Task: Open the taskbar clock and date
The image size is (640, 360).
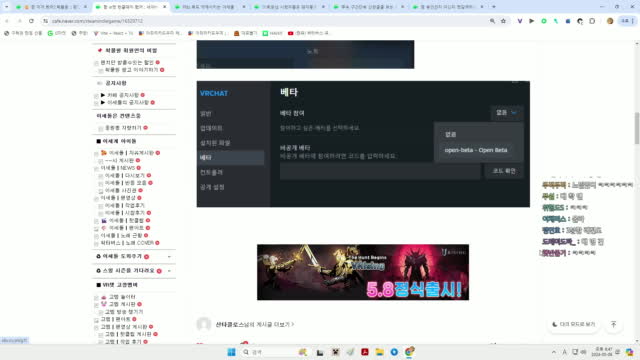Action: tap(601, 352)
